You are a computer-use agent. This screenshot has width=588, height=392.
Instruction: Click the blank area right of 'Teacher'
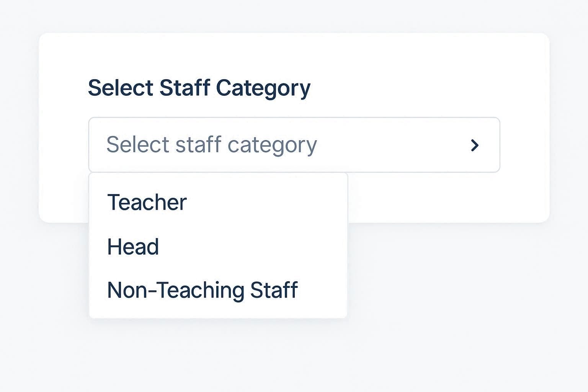268,202
